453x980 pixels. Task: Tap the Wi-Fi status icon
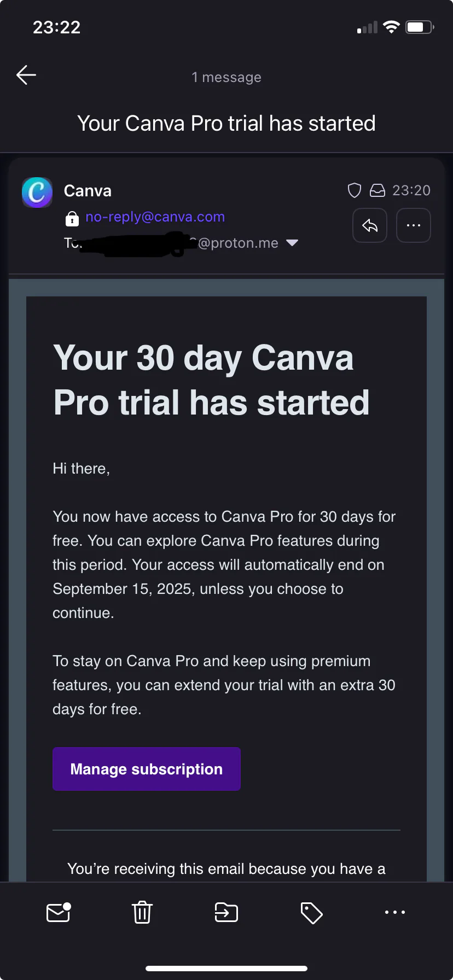click(391, 27)
